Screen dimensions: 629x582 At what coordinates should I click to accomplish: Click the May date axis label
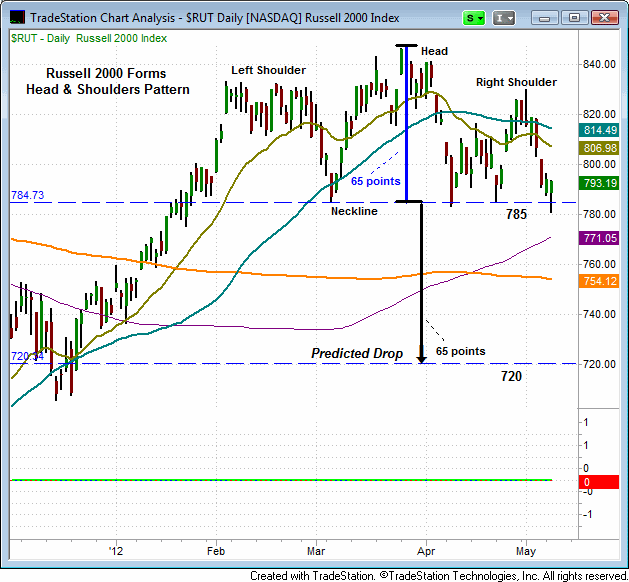click(526, 552)
